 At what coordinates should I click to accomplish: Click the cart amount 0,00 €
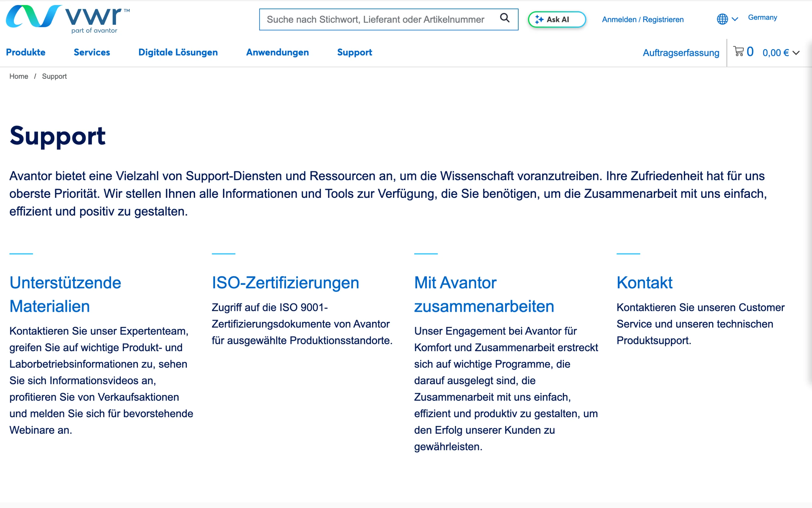tap(776, 53)
